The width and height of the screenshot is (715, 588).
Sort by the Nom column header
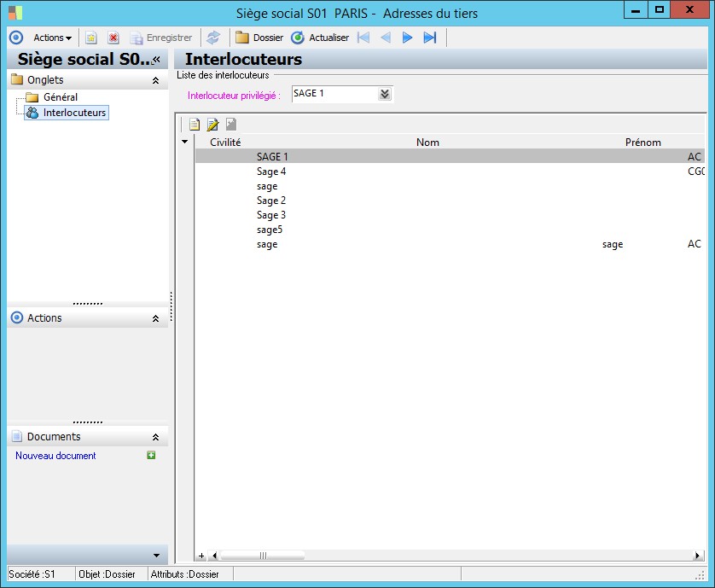427,143
